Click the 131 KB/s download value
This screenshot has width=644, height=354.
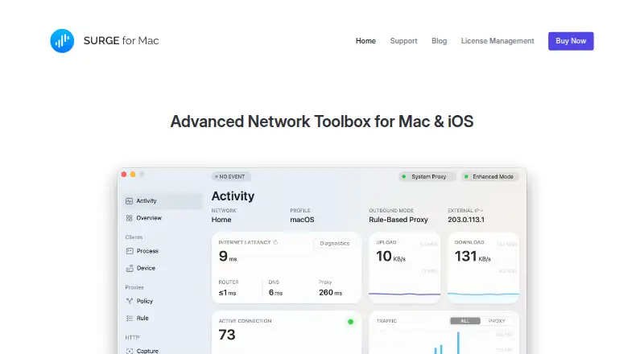473,257
